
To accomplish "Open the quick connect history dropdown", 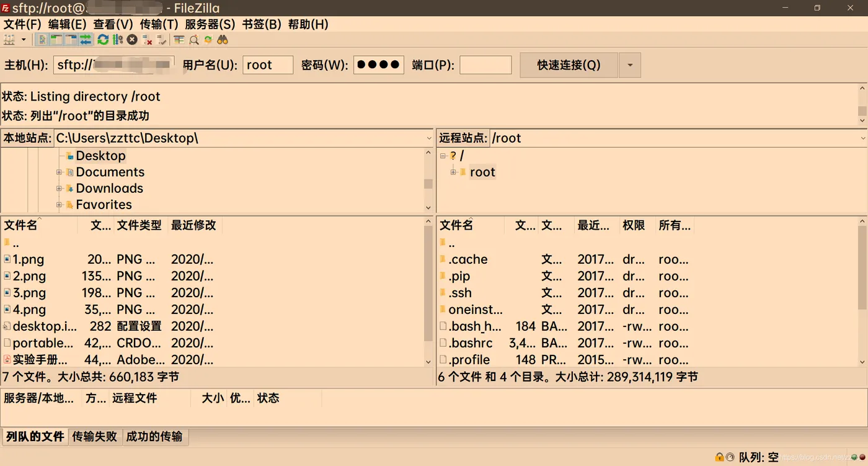I will [630, 65].
